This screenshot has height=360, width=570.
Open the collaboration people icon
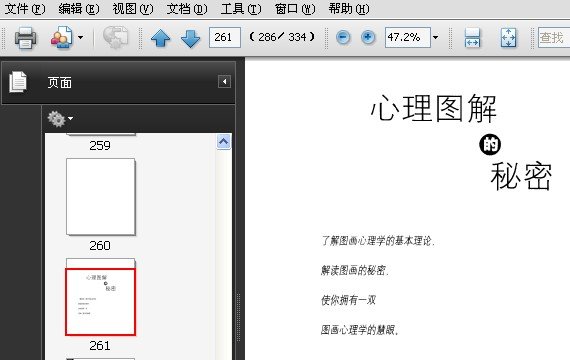[x=61, y=37]
